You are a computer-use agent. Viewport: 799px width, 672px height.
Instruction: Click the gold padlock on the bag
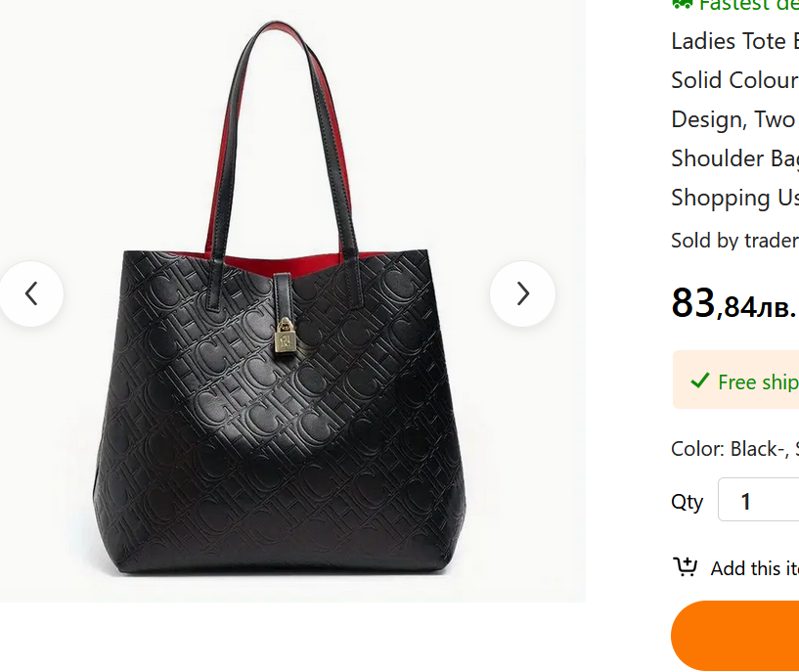pyautogui.click(x=285, y=336)
